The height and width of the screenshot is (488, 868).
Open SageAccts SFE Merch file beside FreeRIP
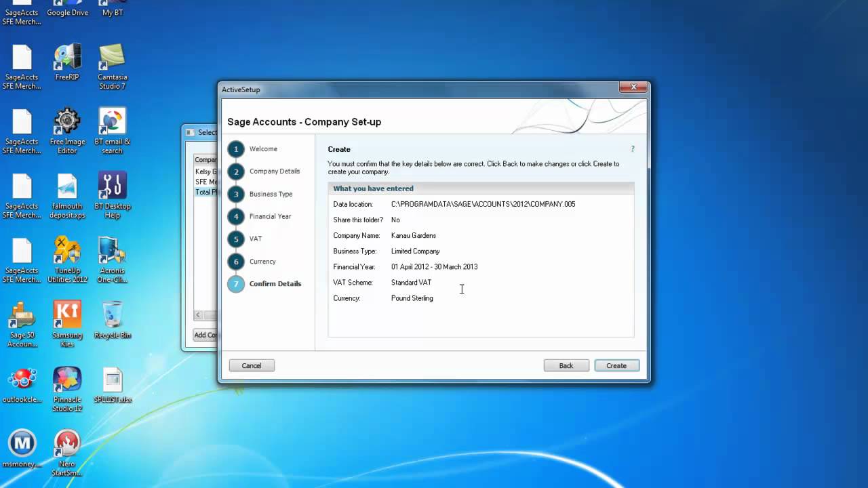(22, 67)
